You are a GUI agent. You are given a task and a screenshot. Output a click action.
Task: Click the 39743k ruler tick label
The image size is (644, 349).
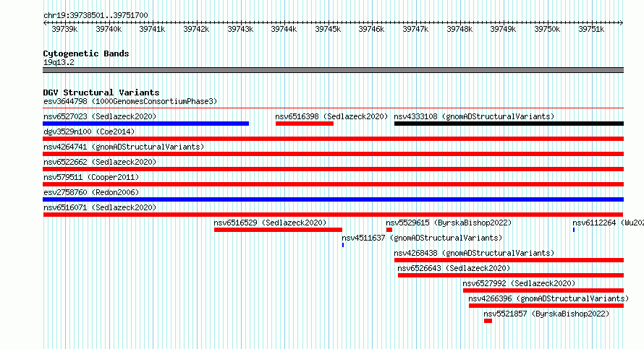pos(240,29)
